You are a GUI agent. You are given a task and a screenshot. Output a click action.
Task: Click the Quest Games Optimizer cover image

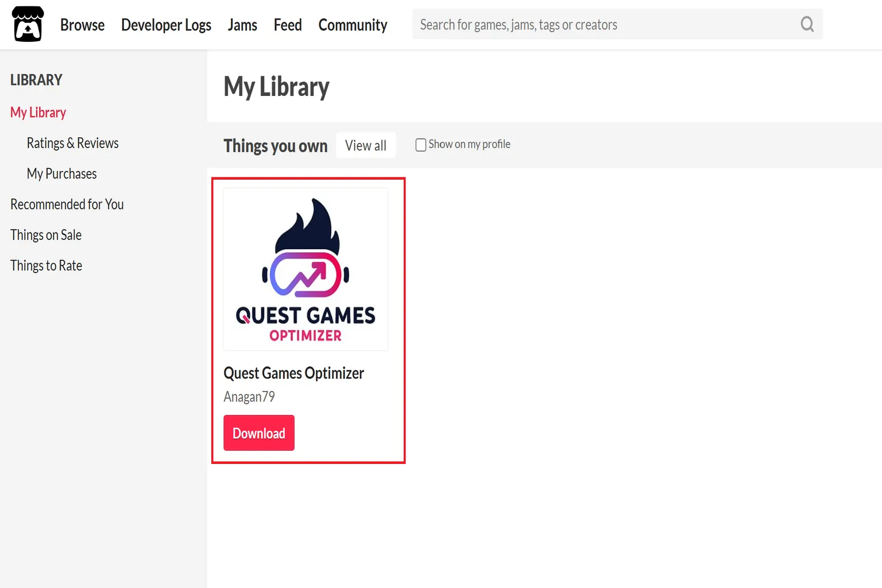(x=305, y=268)
